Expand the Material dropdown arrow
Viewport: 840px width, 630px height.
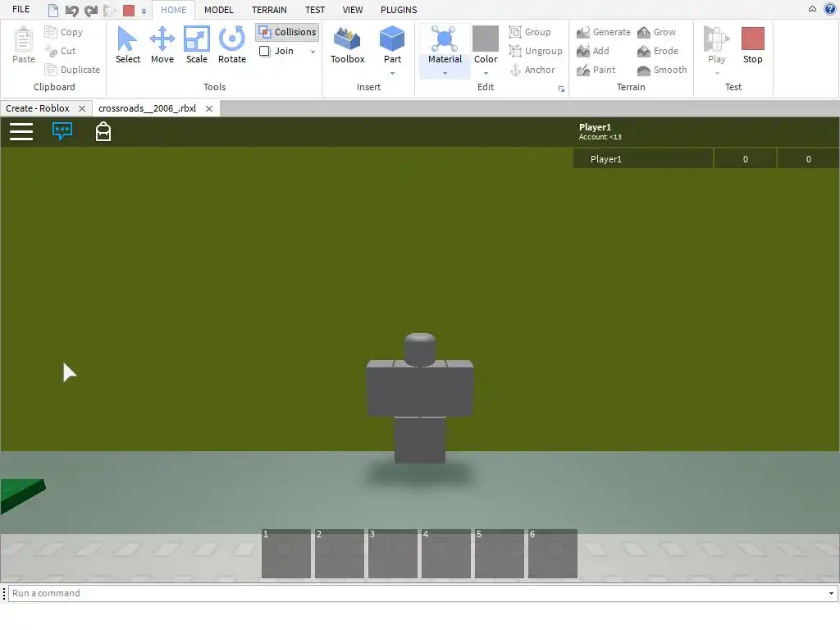click(445, 73)
